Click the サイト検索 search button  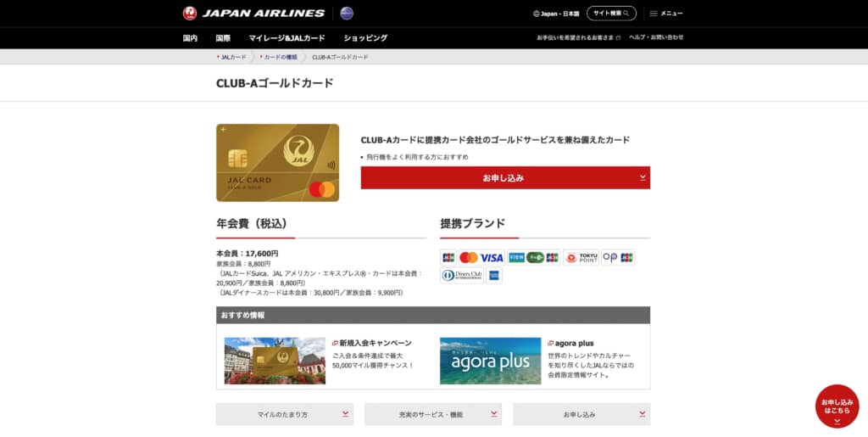[611, 14]
